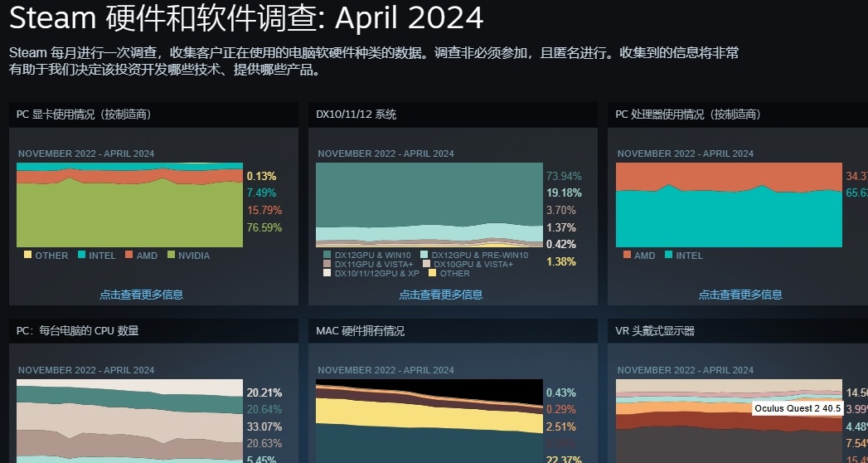Click the Oculus Quest 2 40.5 tooltip
Image resolution: width=868 pixels, height=463 pixels.
798,409
